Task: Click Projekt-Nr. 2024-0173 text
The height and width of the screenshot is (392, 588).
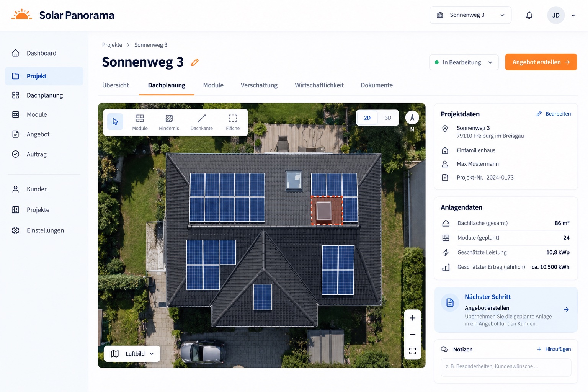Action: pos(485,178)
